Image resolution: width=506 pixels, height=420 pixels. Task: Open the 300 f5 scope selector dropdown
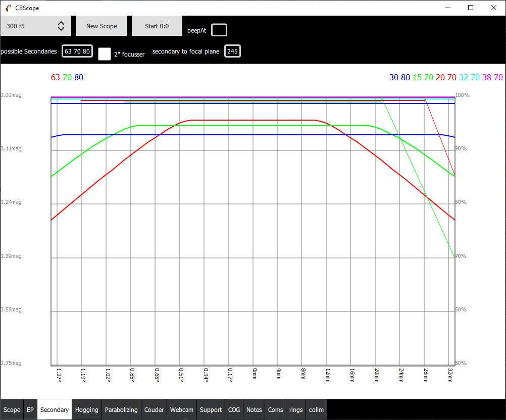pyautogui.click(x=35, y=26)
